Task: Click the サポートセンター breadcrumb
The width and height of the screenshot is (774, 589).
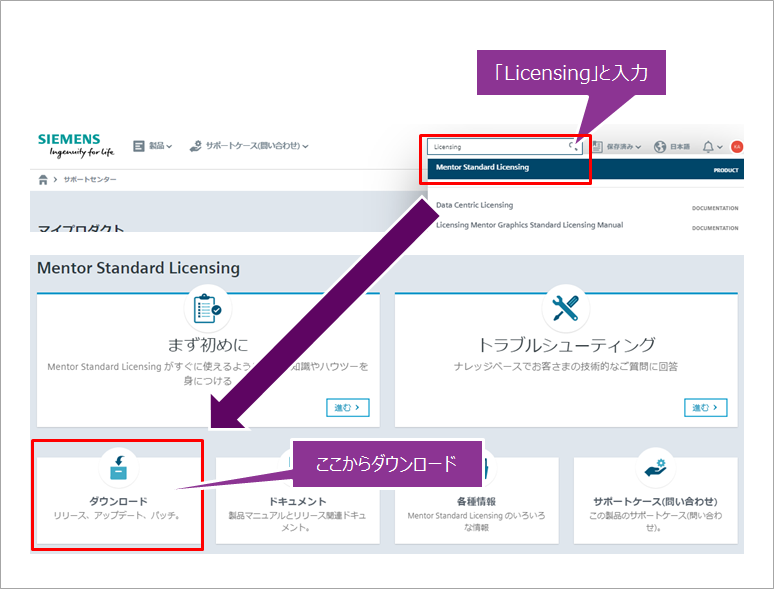Action: [90, 180]
